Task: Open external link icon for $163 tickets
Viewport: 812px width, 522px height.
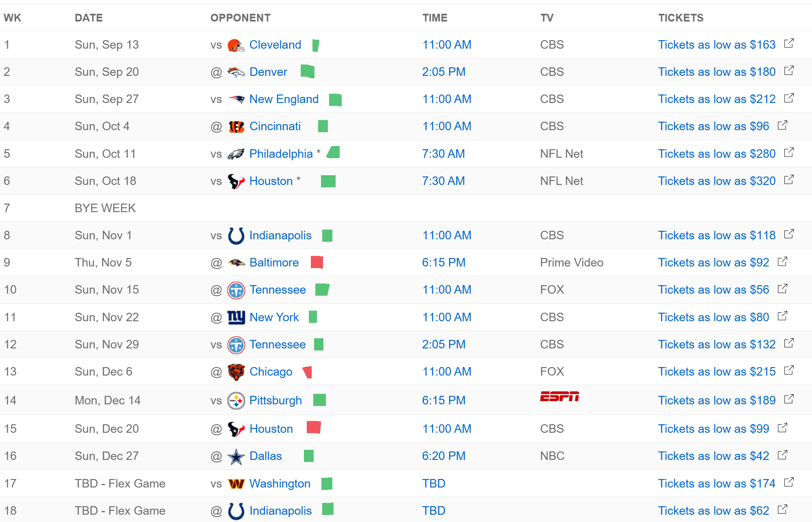Action: click(789, 43)
